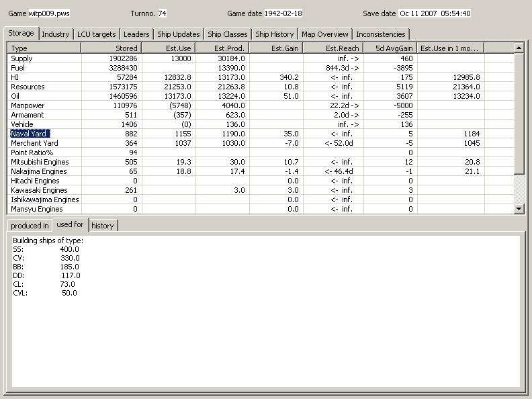This screenshot has width=532, height=399.
Task: Select the Nakajima Engines row
Action: pyautogui.click(x=261, y=171)
